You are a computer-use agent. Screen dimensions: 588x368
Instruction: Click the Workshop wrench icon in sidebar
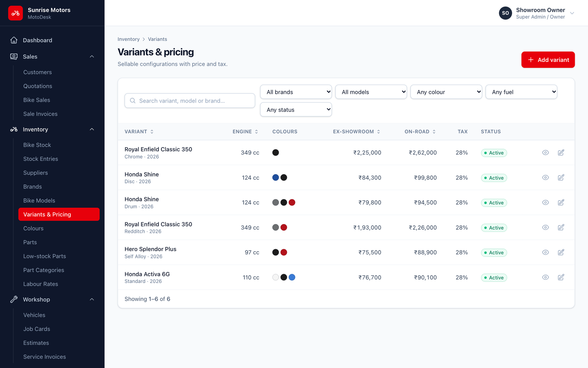(x=14, y=300)
